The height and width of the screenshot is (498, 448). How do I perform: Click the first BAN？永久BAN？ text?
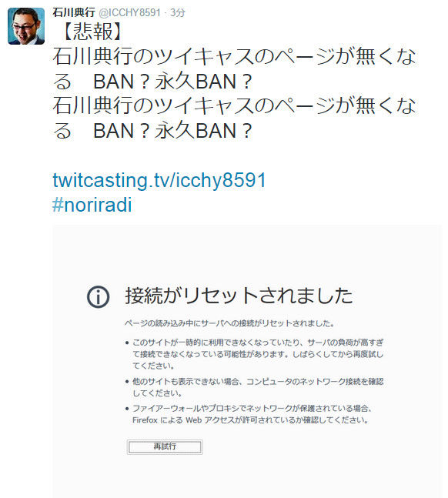pyautogui.click(x=172, y=82)
